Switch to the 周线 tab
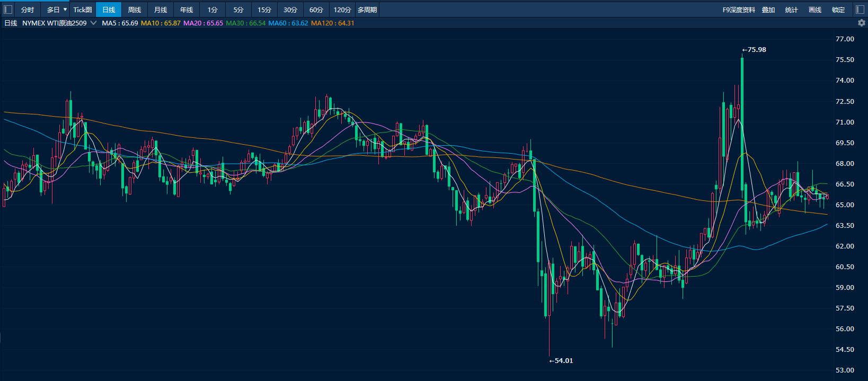The width and height of the screenshot is (868, 381). [135, 10]
